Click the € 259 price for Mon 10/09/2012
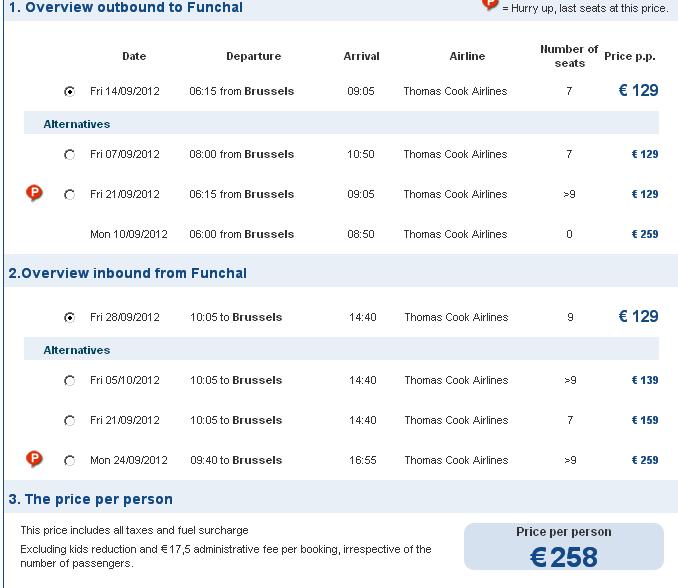Screen dimensions: 678x588 click(x=645, y=234)
